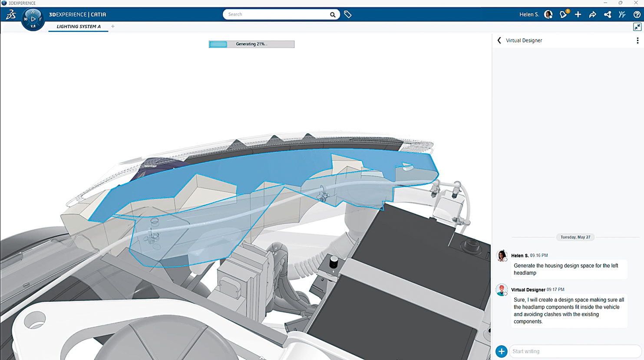Screen dimensions: 644x360
Task: Open notifications icon with badge
Action: pos(564,14)
